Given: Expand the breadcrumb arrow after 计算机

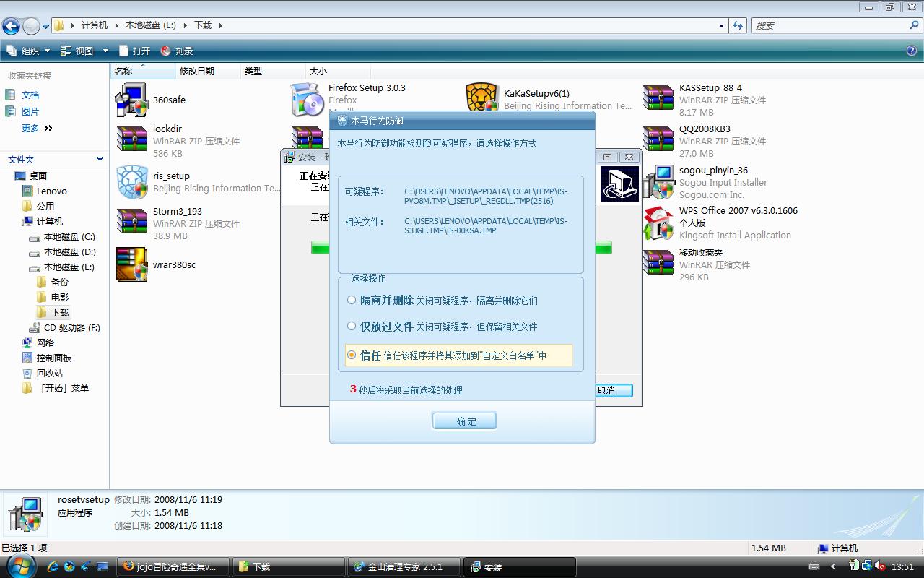Looking at the screenshot, I should (x=115, y=25).
